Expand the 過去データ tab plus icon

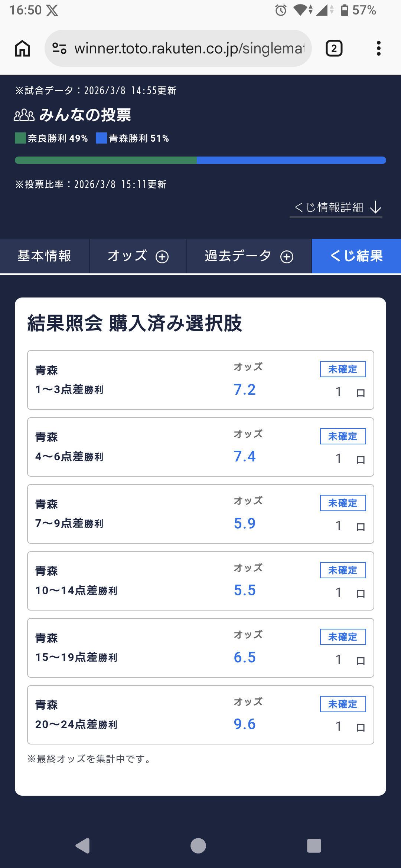click(x=287, y=257)
